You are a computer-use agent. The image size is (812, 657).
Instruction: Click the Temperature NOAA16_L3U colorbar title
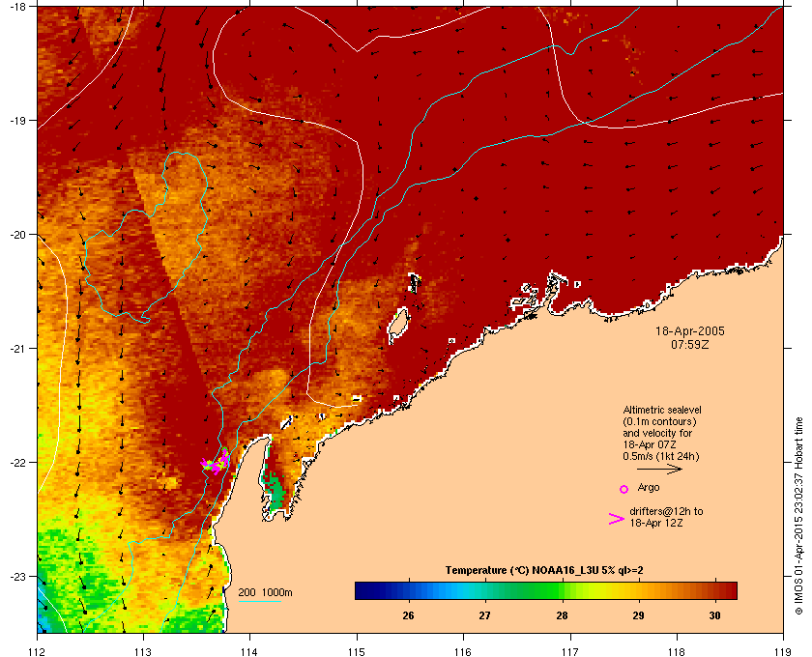[544, 571]
